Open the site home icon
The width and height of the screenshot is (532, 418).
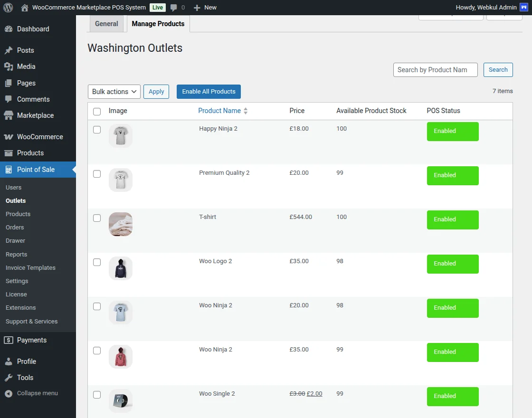[25, 8]
